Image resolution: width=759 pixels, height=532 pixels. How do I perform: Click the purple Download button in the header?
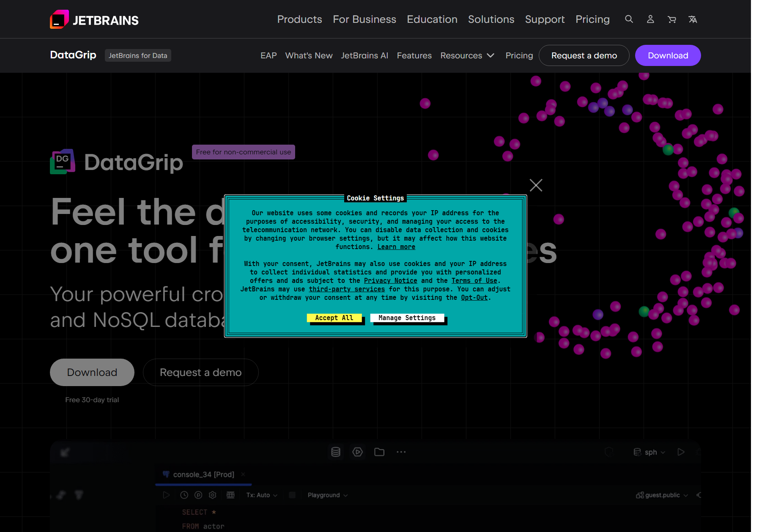pyautogui.click(x=668, y=55)
